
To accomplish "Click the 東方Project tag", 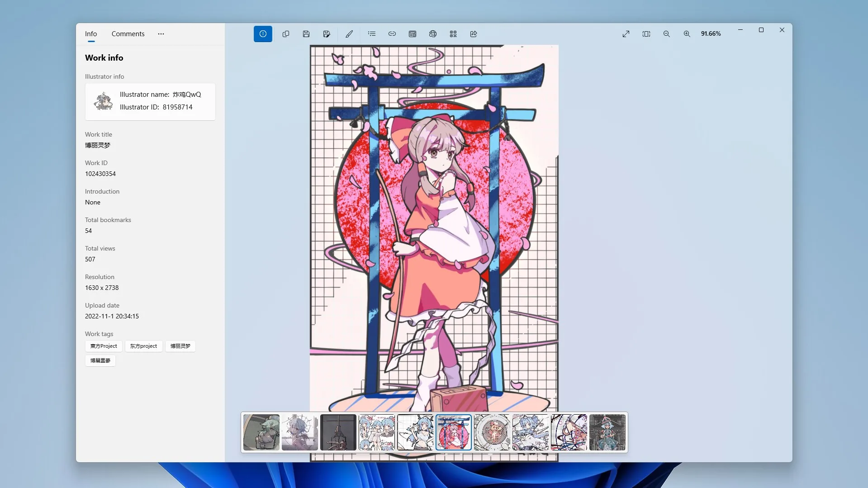I will click(x=104, y=346).
